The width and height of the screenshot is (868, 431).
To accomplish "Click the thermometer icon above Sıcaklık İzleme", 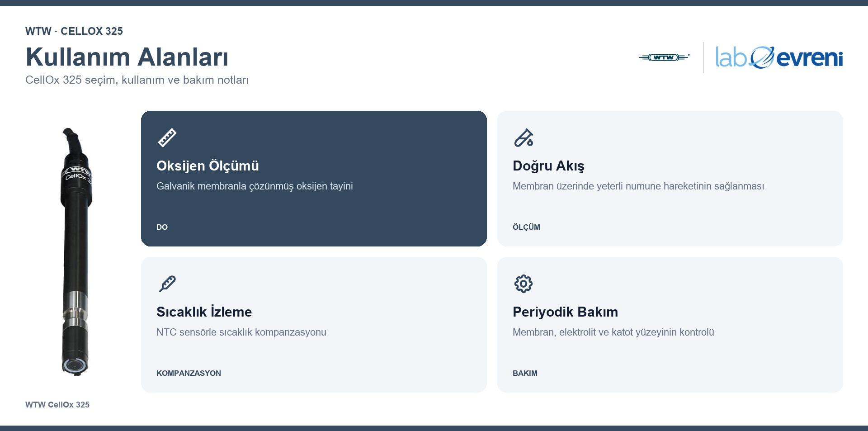I will (167, 284).
